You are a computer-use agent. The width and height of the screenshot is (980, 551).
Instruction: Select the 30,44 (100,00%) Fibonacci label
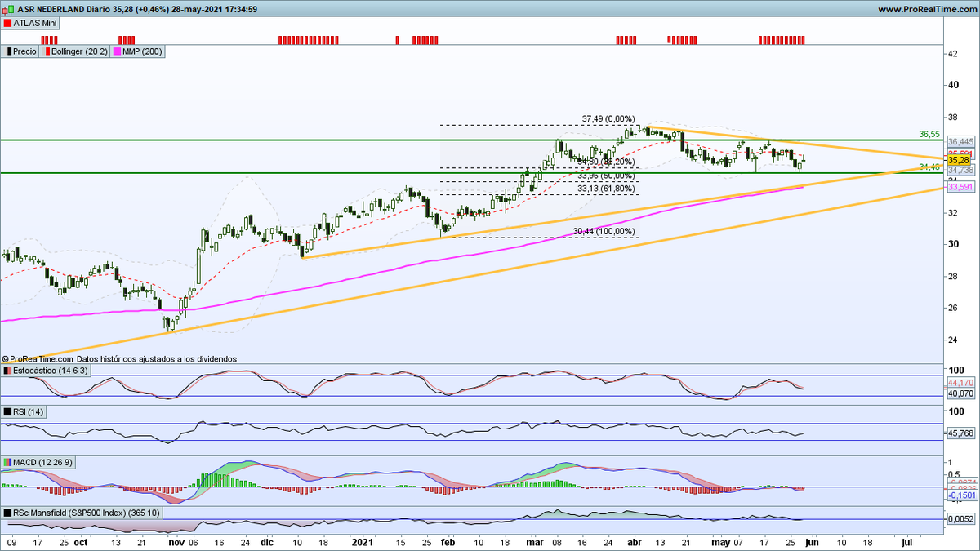pos(603,232)
